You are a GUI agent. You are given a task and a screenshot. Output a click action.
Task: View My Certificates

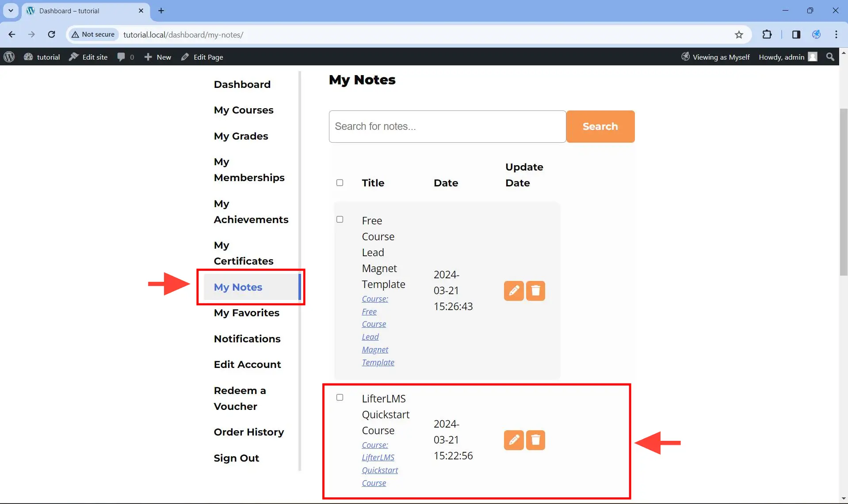pyautogui.click(x=244, y=253)
